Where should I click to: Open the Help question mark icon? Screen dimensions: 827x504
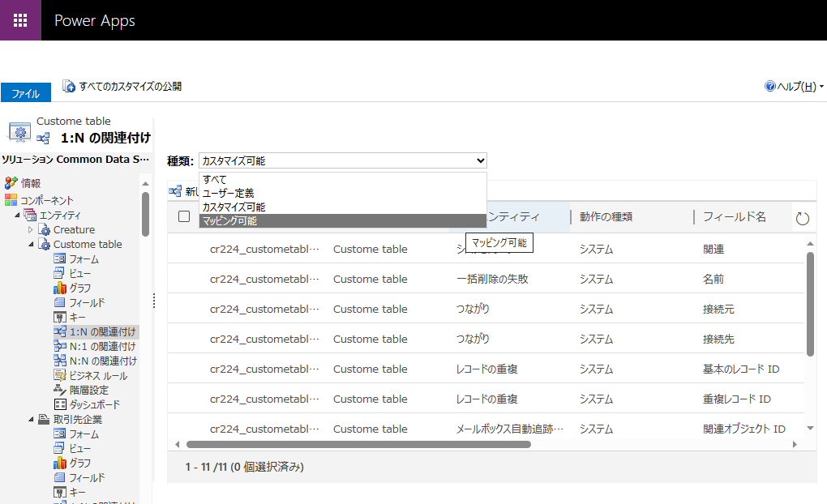pyautogui.click(x=770, y=86)
